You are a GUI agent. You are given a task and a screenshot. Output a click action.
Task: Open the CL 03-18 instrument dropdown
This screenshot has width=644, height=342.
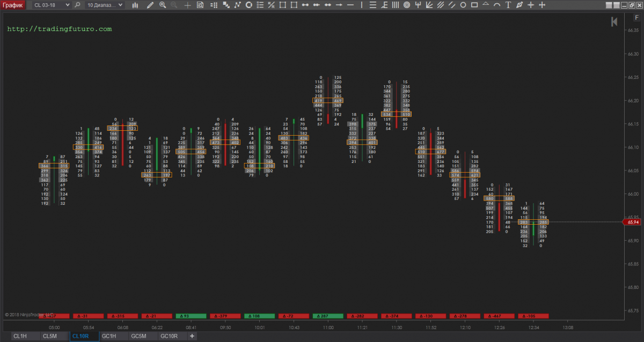(52, 5)
